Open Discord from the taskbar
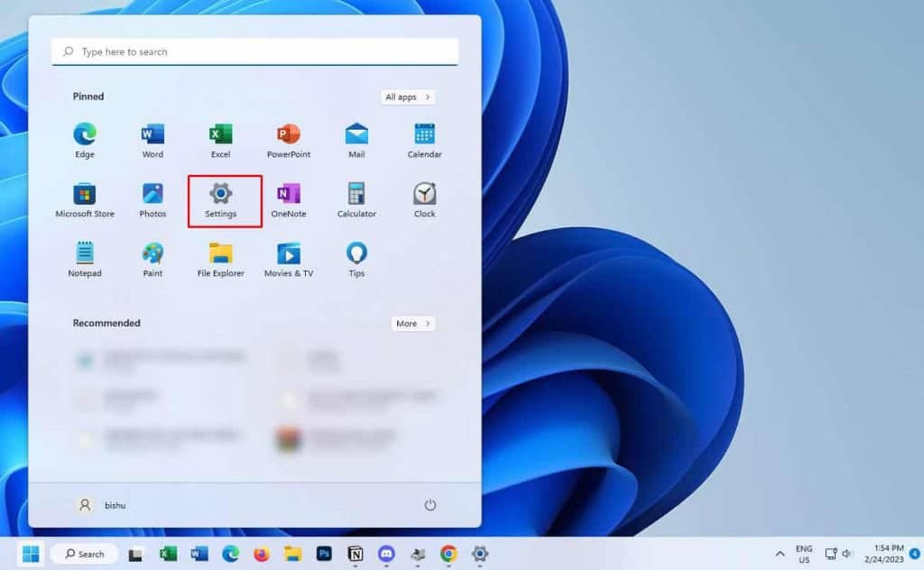This screenshot has height=570, width=924. coord(385,554)
